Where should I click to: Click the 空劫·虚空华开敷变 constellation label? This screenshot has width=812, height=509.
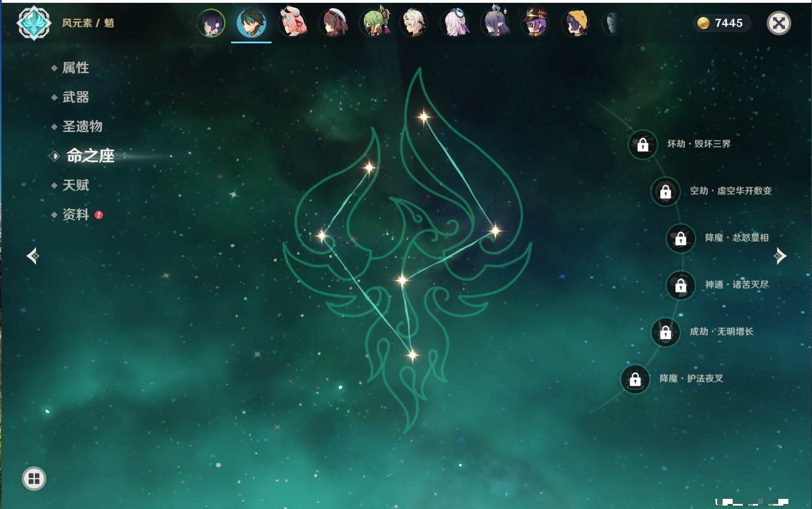coord(731,191)
